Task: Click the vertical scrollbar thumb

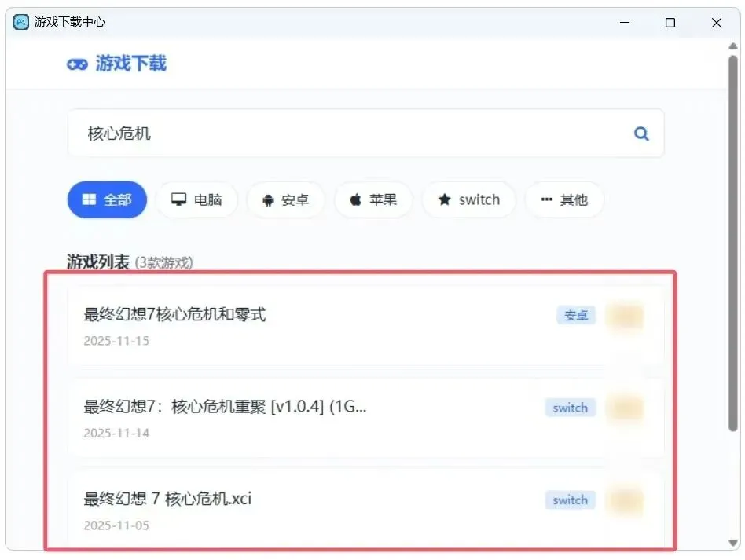Action: 733,243
